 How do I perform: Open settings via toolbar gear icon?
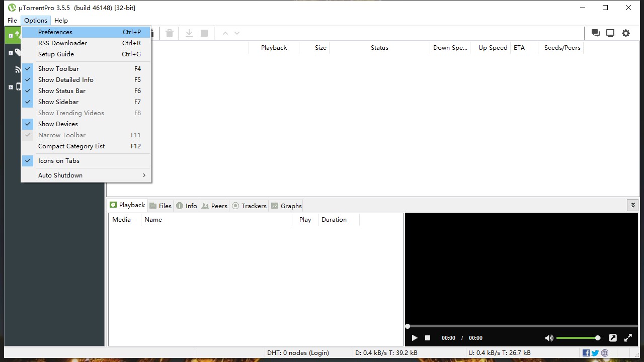pyautogui.click(x=626, y=33)
